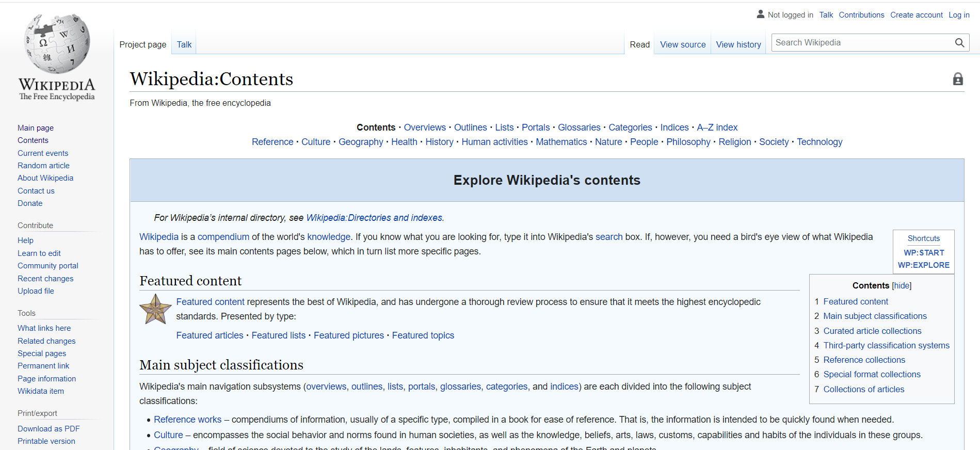Open About Wikipedia sidebar link

tap(45, 178)
